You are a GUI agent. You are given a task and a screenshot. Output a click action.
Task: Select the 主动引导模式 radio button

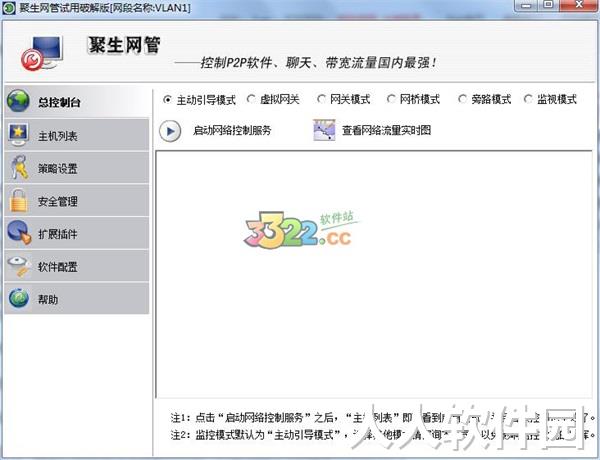click(167, 100)
